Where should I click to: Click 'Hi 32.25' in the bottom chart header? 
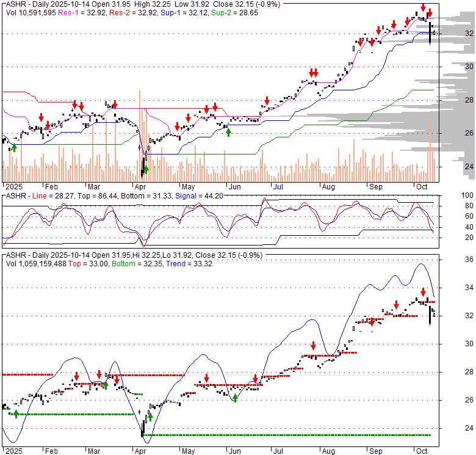tap(146, 255)
